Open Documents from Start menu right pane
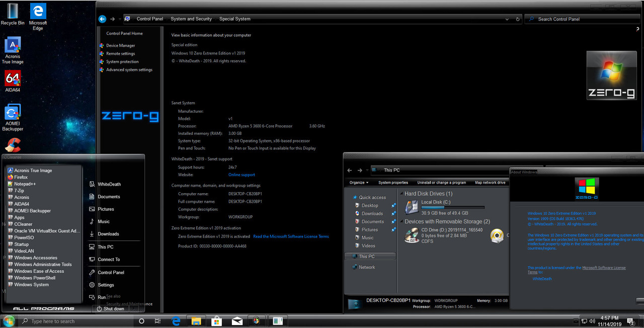This screenshot has width=644, height=328. 108,197
